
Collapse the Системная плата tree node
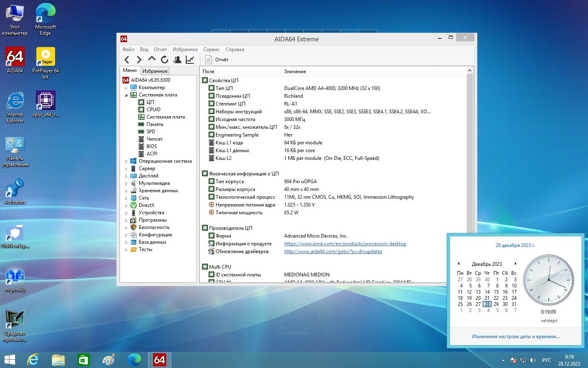[x=126, y=95]
